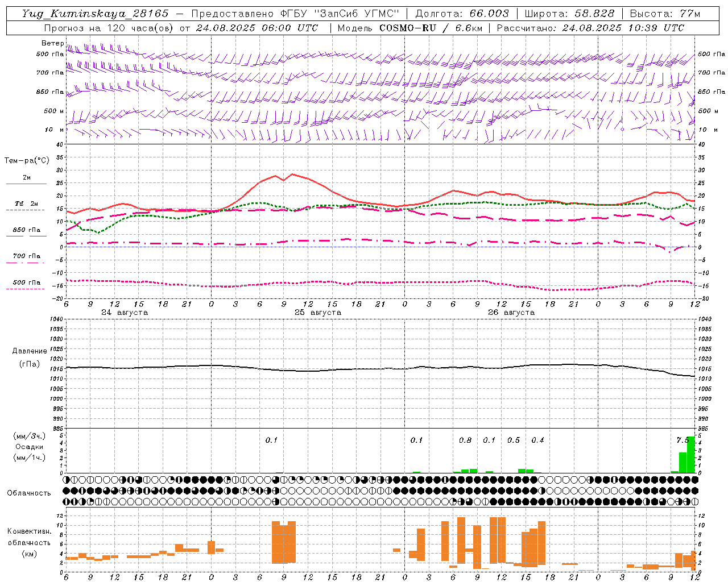Click the "Конвективн." convective cloud label

tap(29, 531)
